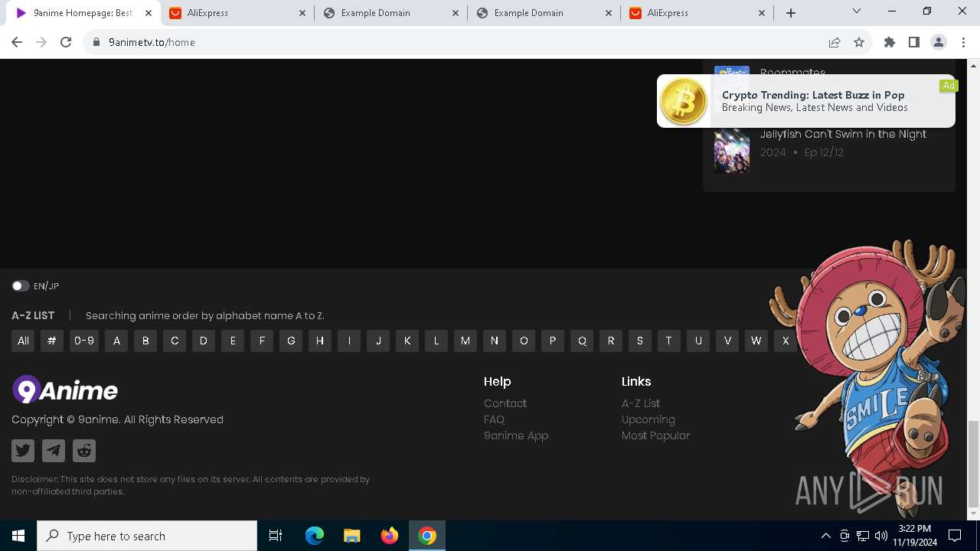The height and width of the screenshot is (551, 980).
Task: Open Chrome profile avatar
Action: [939, 42]
